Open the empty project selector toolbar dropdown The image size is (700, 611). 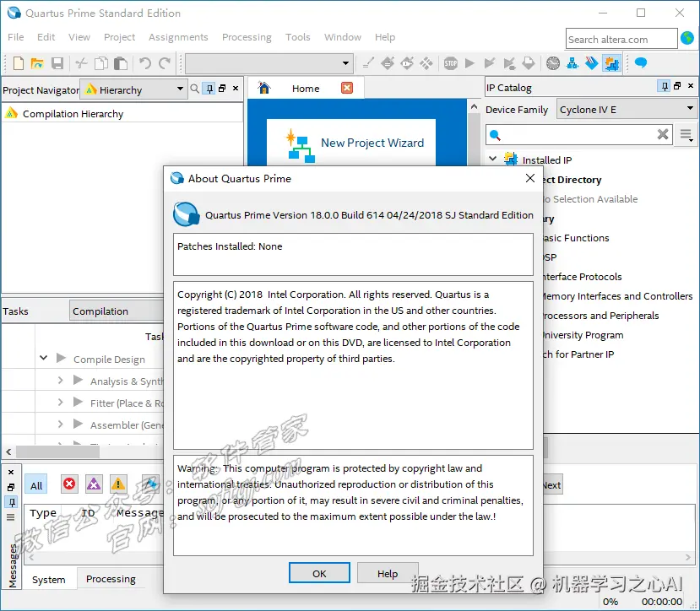coord(269,63)
